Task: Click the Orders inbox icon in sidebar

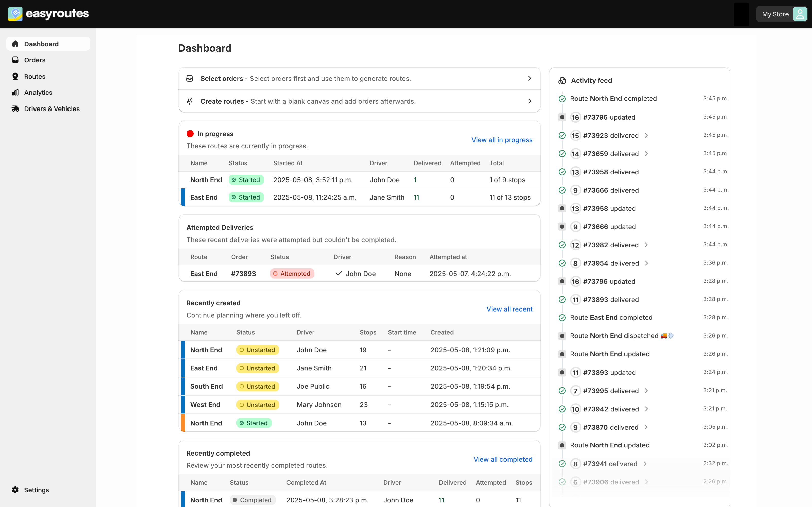Action: pos(15,60)
